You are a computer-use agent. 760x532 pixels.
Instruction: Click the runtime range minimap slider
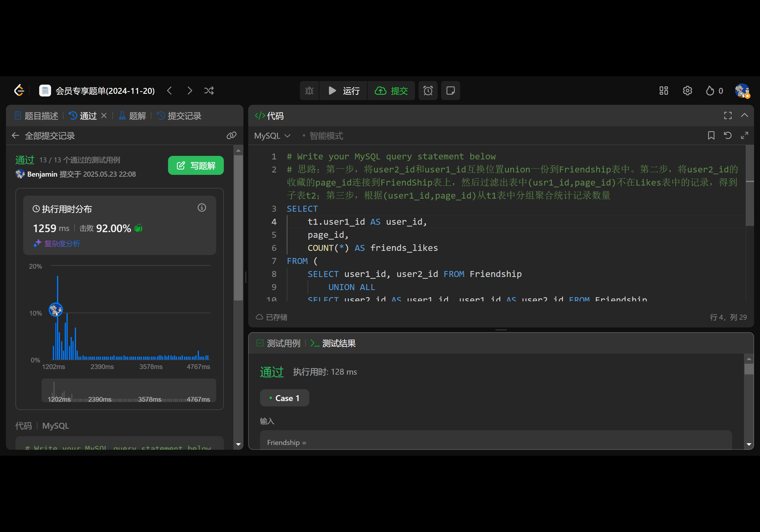(x=129, y=391)
